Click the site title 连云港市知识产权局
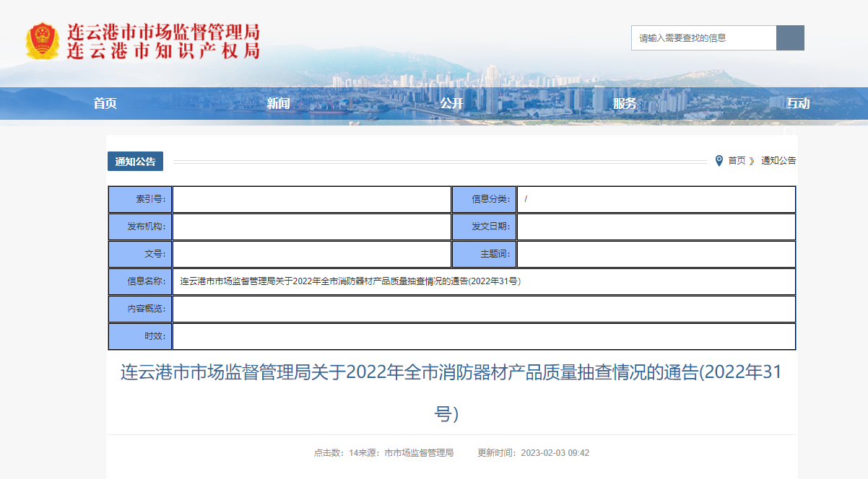 click(x=163, y=51)
